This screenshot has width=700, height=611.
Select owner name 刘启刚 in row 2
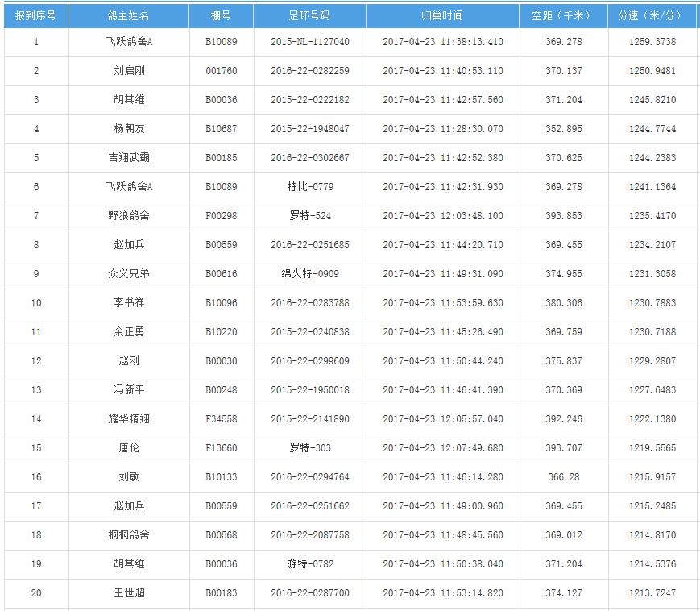pyautogui.click(x=129, y=71)
